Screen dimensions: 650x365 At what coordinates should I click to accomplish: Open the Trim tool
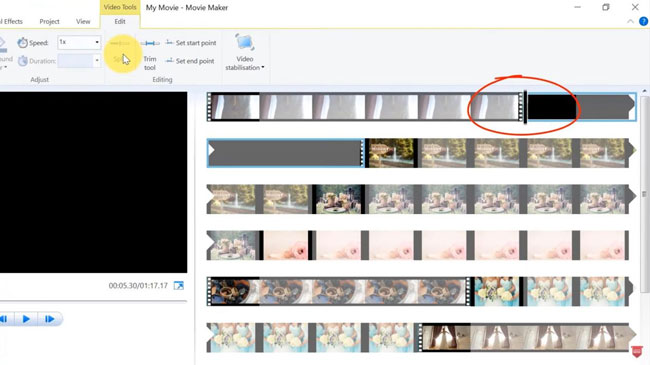[x=150, y=55]
